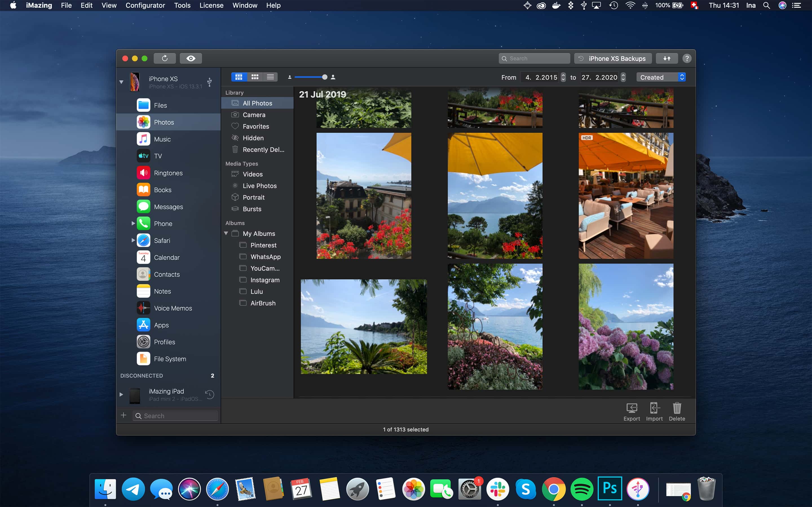Click the search input field
This screenshot has height=507, width=812.
534,58
